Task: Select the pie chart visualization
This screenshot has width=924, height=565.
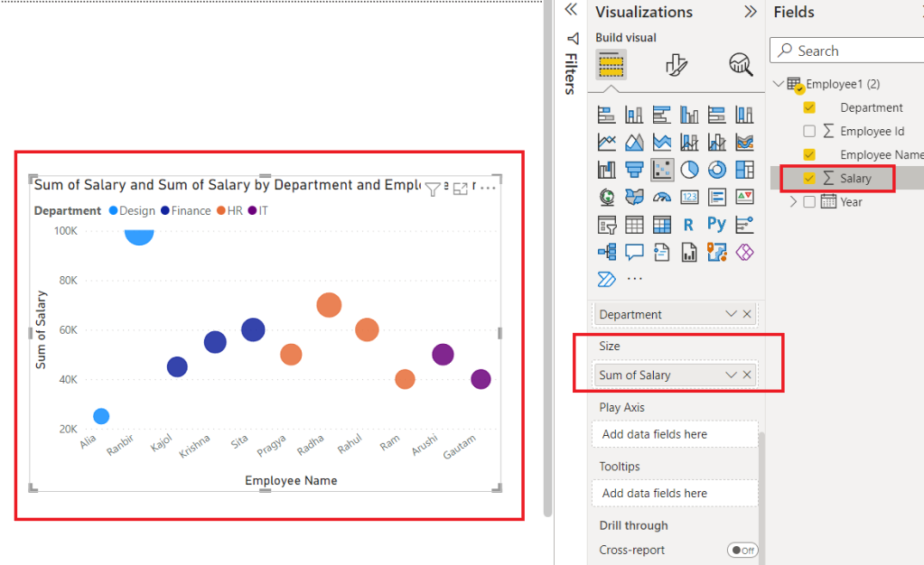Action: pyautogui.click(x=688, y=168)
